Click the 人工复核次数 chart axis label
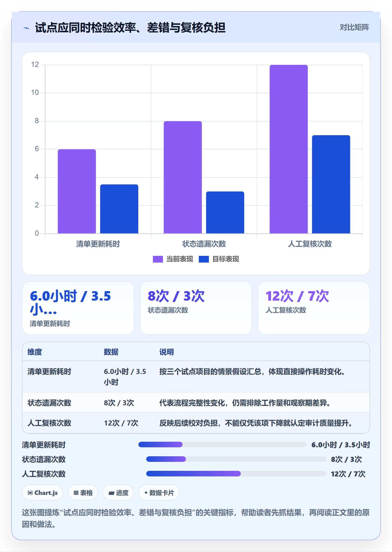Viewport: 392px width, 552px height. (x=310, y=244)
